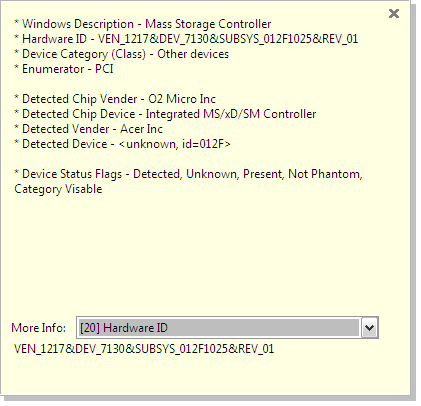Click the VEN_1217 hardware ID string in list
This screenshot has width=421, height=406.
228,39
